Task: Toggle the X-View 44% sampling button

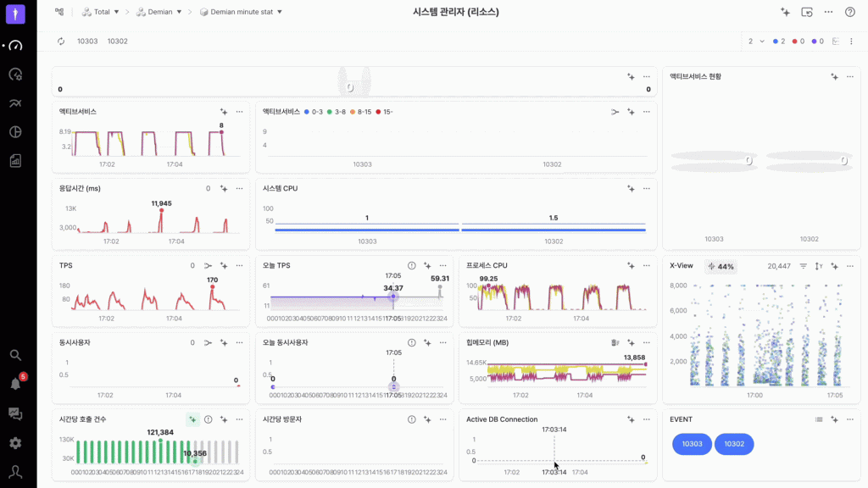Action: tap(721, 266)
